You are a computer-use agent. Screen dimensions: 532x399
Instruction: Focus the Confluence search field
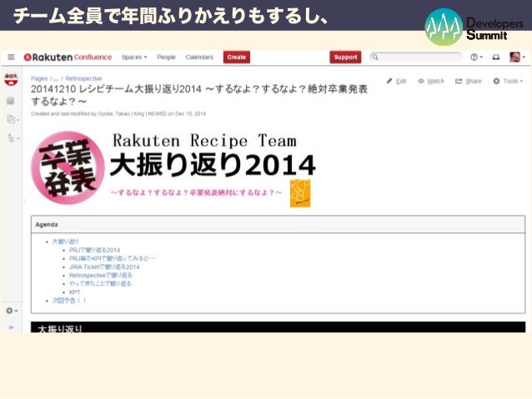click(415, 57)
